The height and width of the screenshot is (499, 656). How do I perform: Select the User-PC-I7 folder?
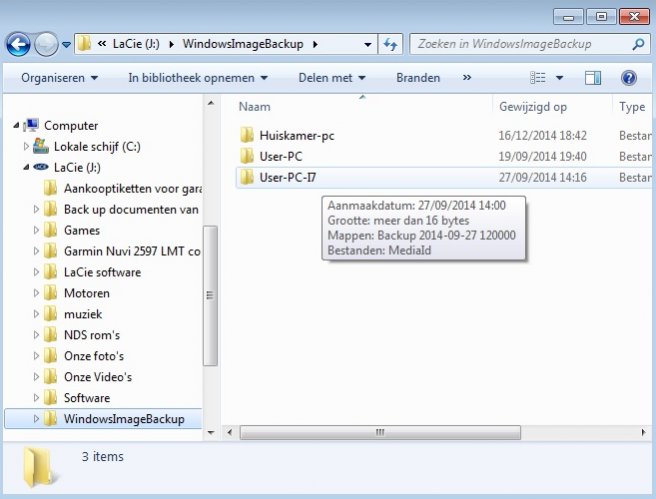tap(288, 177)
